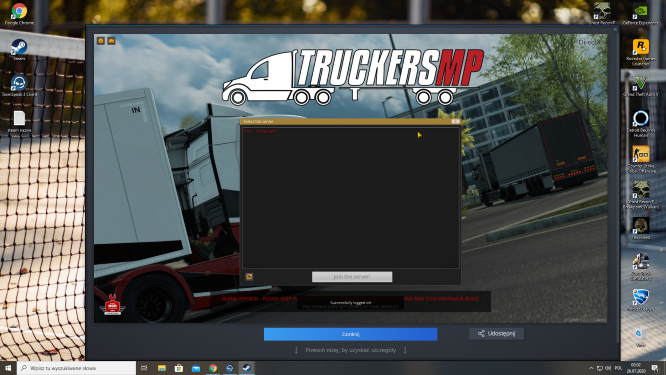Expand the hidden system tray icons chevron

[x=591, y=368]
